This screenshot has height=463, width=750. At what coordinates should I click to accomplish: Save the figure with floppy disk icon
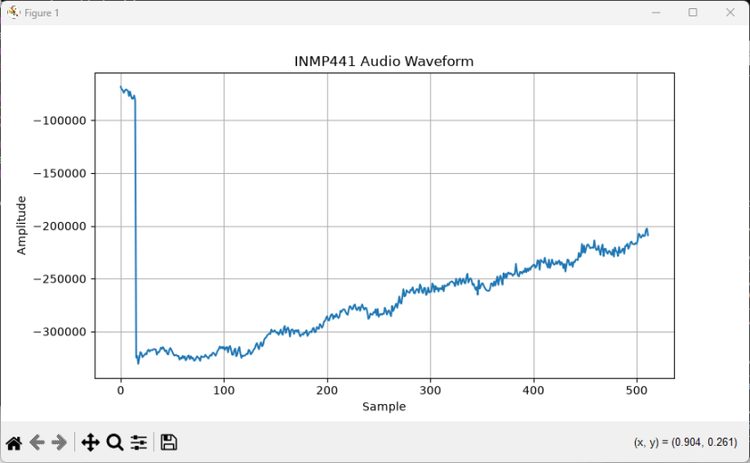pyautogui.click(x=168, y=442)
